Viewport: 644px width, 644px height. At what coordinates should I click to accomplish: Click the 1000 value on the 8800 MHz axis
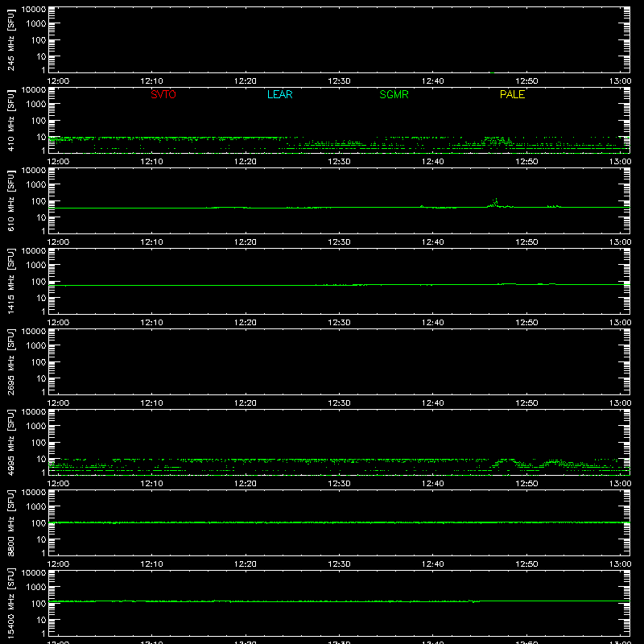(x=36, y=507)
